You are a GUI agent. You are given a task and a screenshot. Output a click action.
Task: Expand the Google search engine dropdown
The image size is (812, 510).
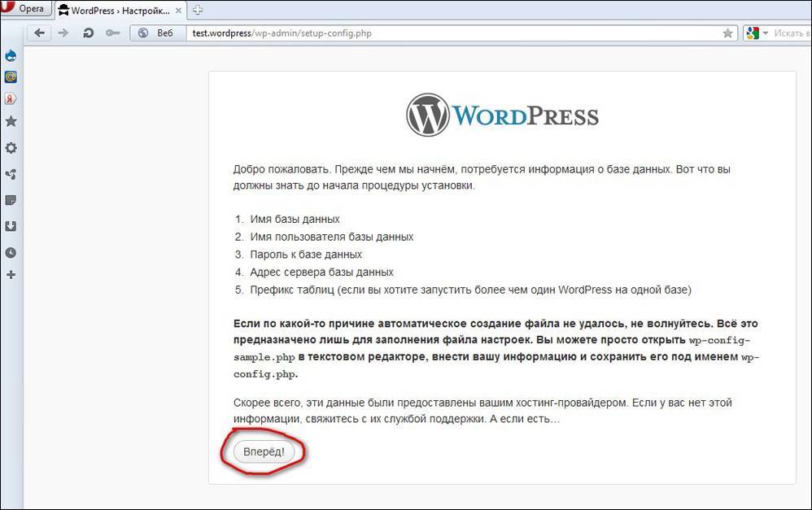757,33
